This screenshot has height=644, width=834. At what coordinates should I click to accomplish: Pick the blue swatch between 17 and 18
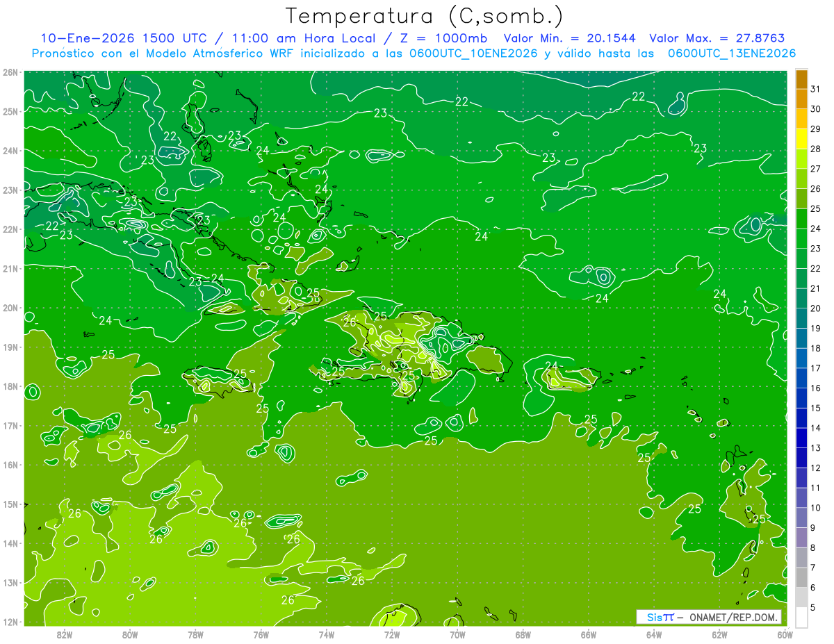[801, 358]
